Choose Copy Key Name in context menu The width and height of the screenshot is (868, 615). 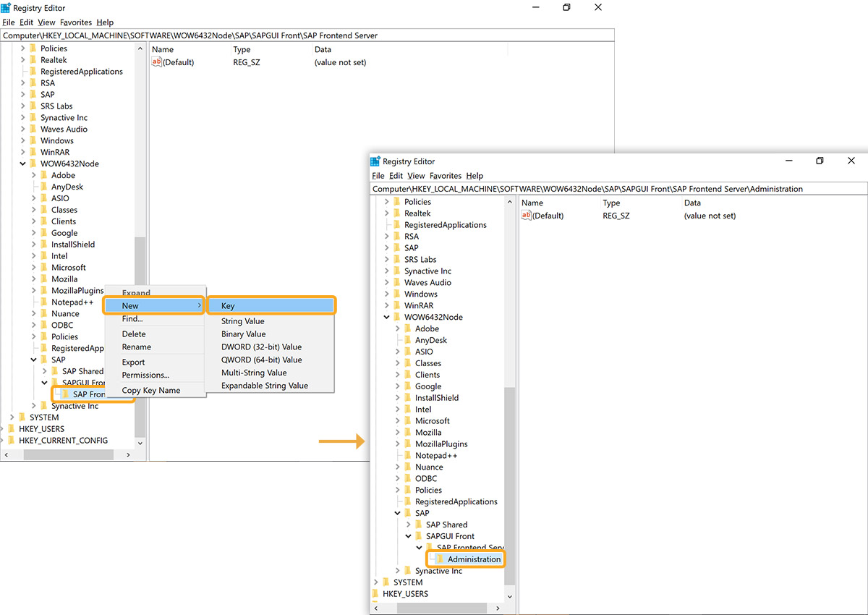(x=151, y=391)
